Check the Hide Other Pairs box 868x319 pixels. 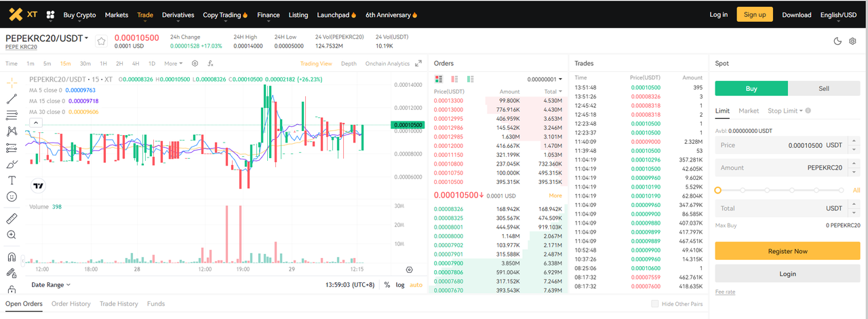click(x=654, y=304)
